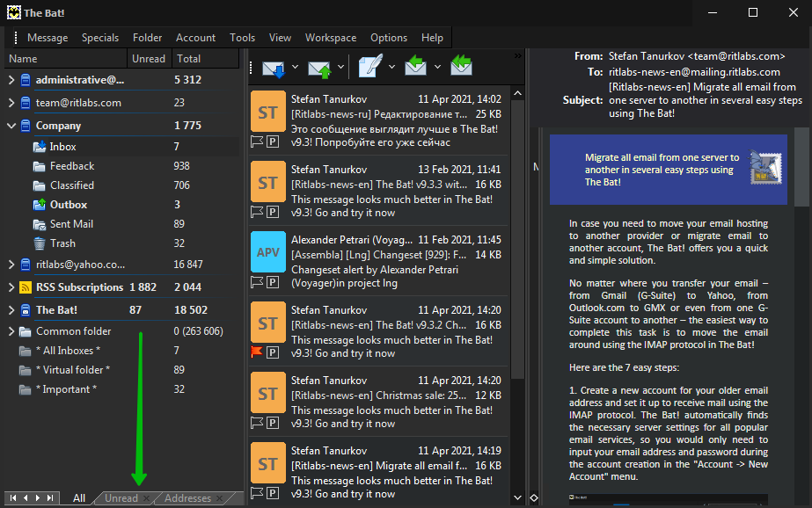Open the Account menu
The image size is (812, 508).
pyautogui.click(x=195, y=38)
